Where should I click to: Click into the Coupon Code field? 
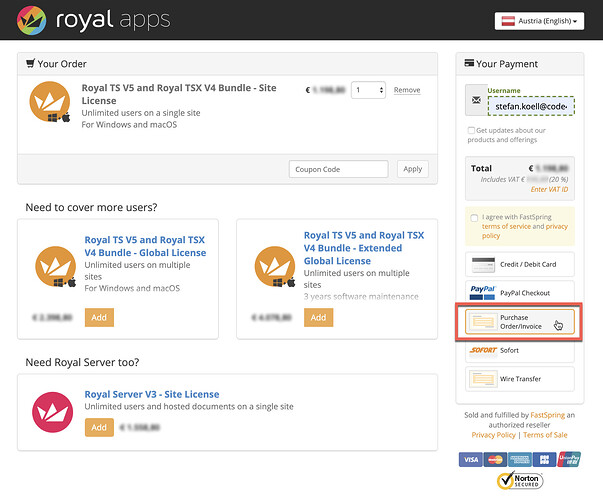coord(338,169)
